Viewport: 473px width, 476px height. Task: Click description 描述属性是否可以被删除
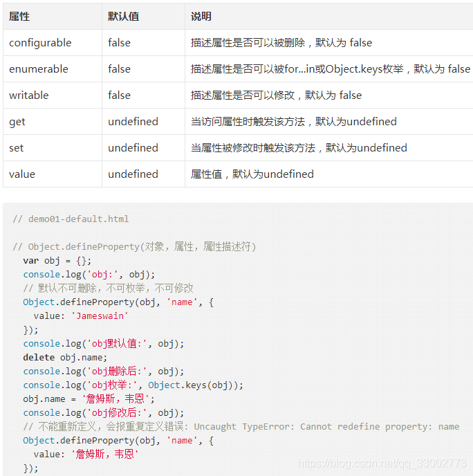click(281, 43)
